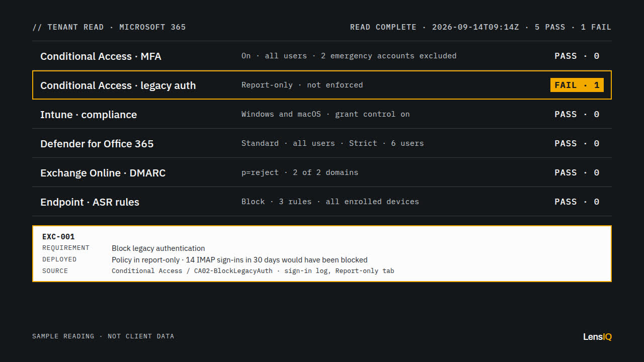Select the "Conditional Access · legacy auth" row title

coord(118,85)
